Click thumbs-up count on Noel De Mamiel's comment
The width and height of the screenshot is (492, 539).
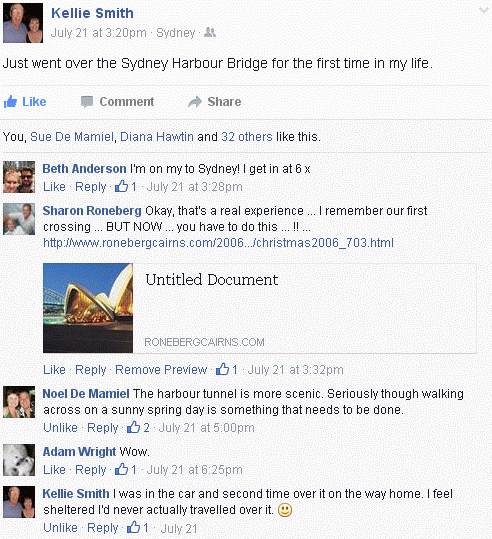click(x=138, y=428)
